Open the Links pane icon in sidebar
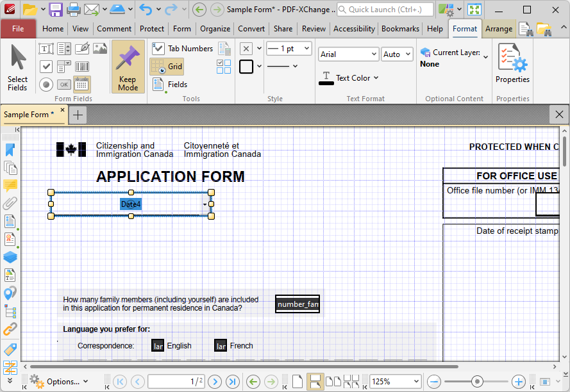The height and width of the screenshot is (392, 570). tap(10, 329)
